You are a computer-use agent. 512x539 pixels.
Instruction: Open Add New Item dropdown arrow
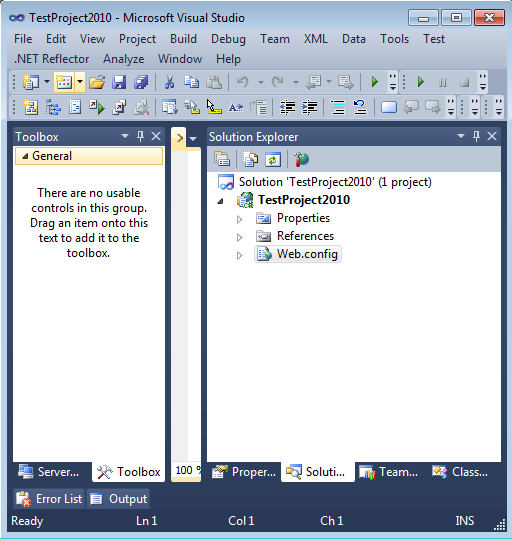coord(80,82)
